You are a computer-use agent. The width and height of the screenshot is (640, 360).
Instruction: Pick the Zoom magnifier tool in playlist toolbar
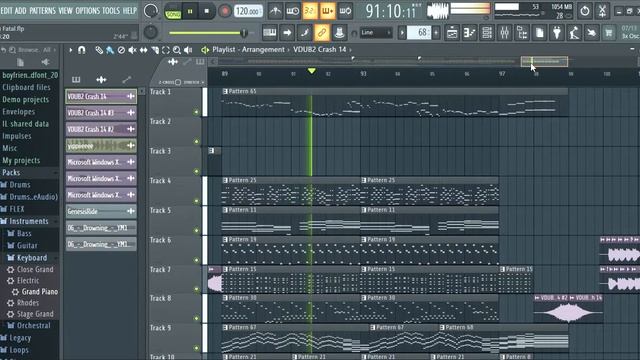pos(177,50)
